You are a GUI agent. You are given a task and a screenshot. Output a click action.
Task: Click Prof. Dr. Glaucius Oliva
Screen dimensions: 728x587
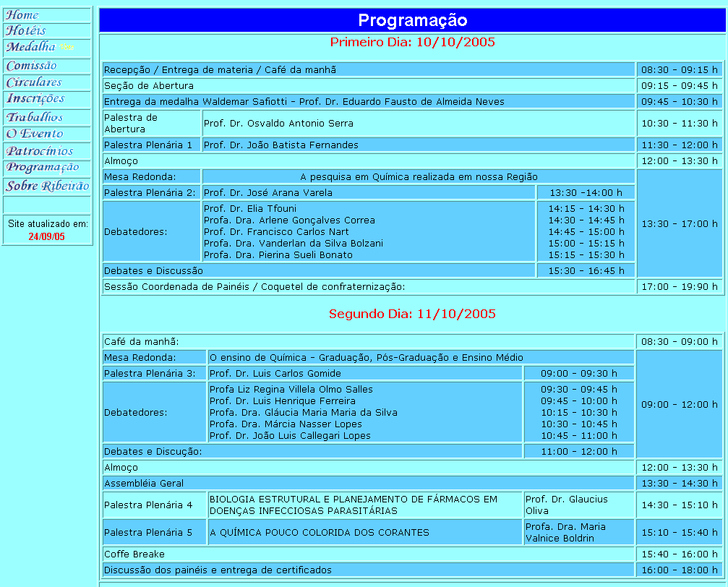(x=567, y=505)
